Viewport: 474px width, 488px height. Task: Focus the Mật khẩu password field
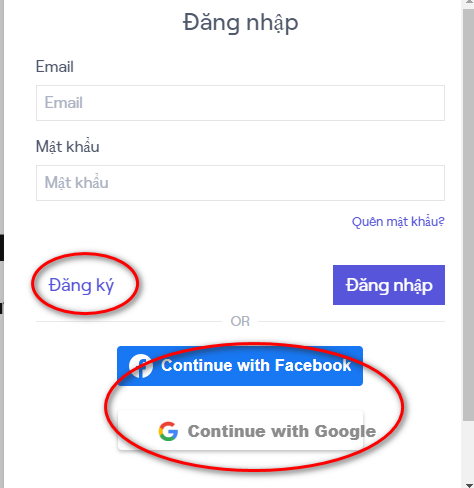(240, 183)
